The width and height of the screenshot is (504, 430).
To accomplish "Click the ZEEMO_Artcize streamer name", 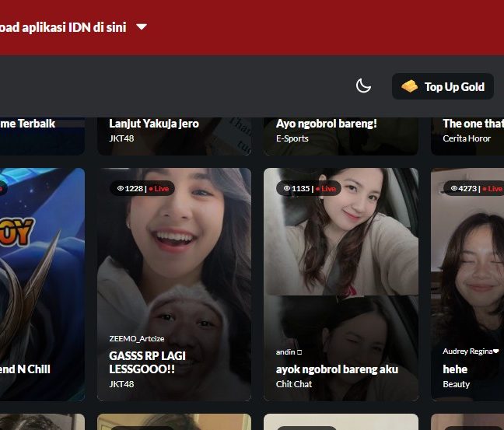I will (137, 339).
